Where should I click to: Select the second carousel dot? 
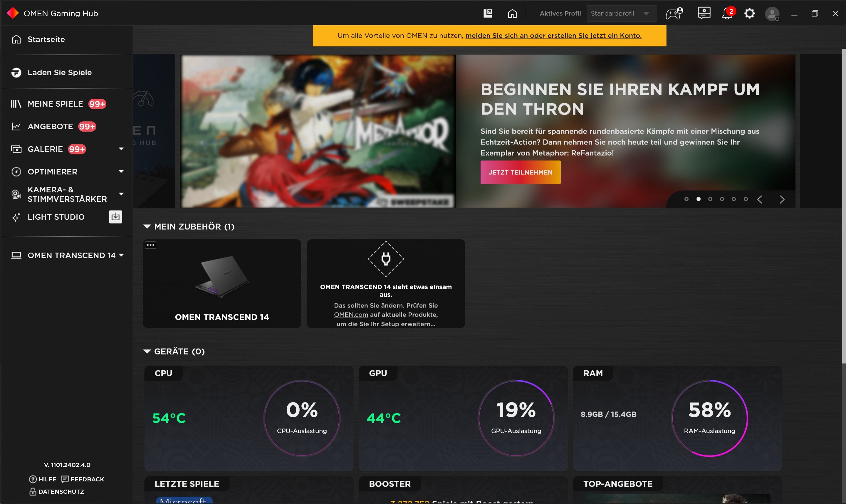click(698, 199)
